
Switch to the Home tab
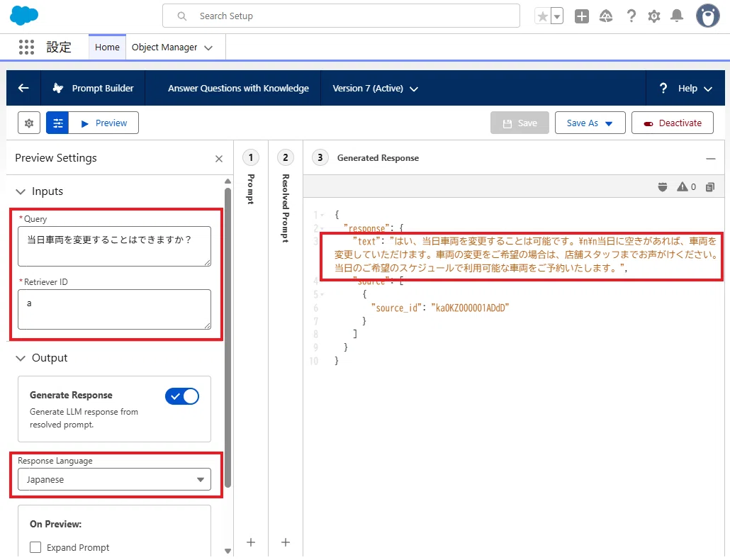(x=107, y=47)
